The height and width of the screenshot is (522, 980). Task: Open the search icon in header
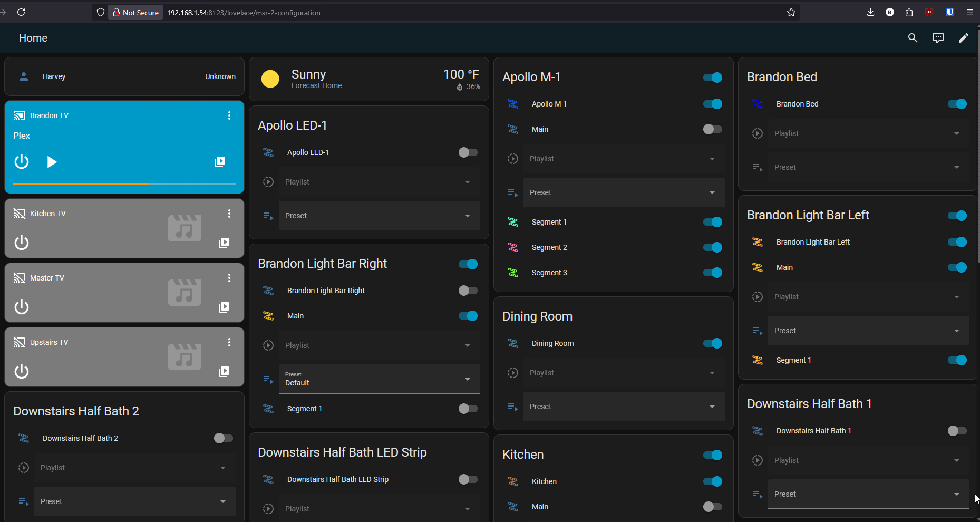(x=913, y=38)
